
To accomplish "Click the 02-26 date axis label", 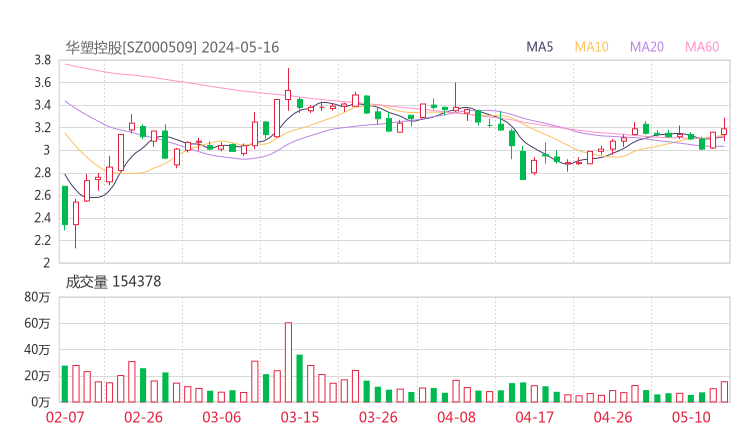I will pos(143,417).
